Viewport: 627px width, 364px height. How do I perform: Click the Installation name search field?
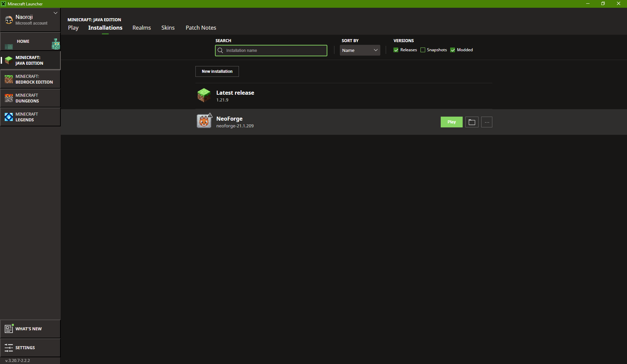tap(275, 51)
